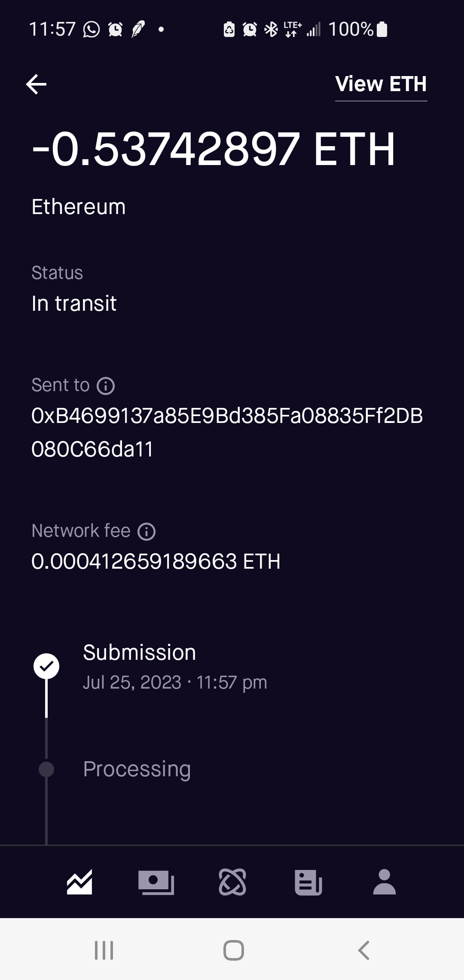Tap the Android system back chevron
464x980 pixels.
pos(363,950)
